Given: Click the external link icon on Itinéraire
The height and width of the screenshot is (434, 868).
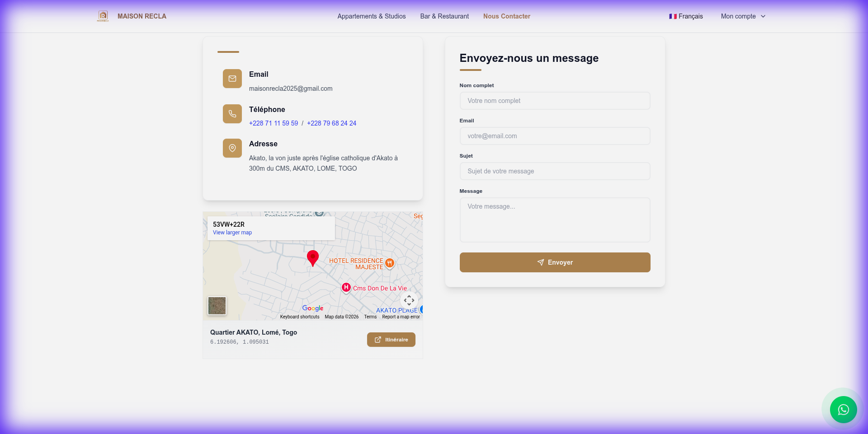Looking at the screenshot, I should (x=377, y=340).
